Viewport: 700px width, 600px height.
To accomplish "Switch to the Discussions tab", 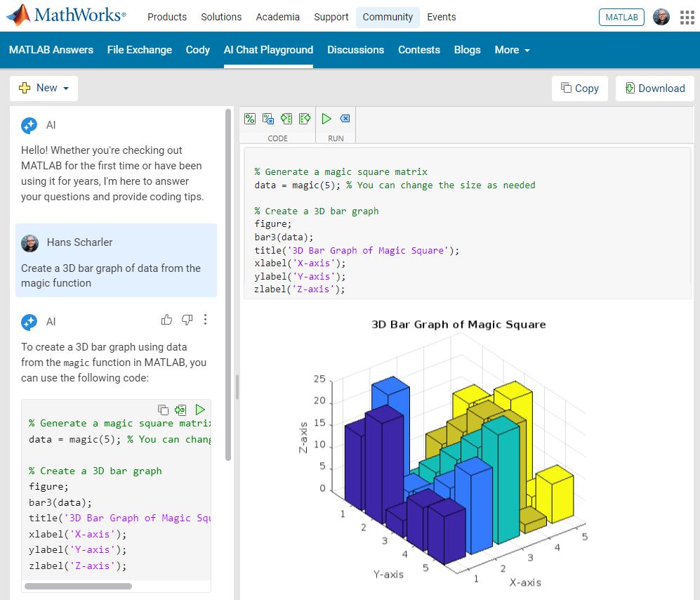I will point(355,50).
